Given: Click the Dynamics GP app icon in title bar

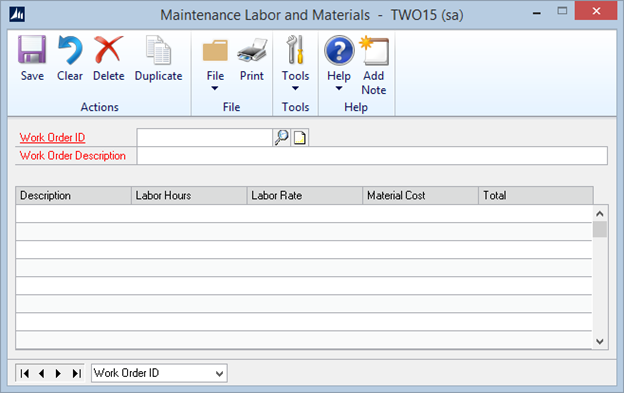Looking at the screenshot, I should tap(17, 14).
